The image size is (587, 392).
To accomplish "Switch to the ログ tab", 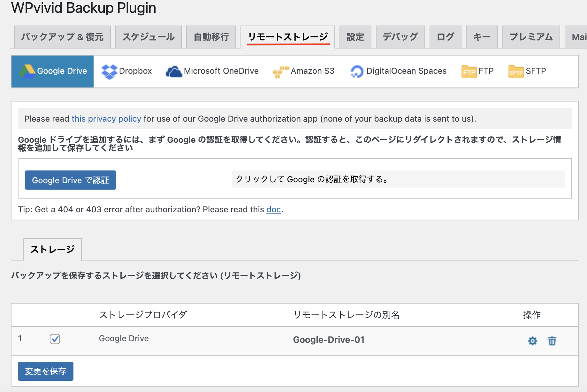I will (445, 37).
